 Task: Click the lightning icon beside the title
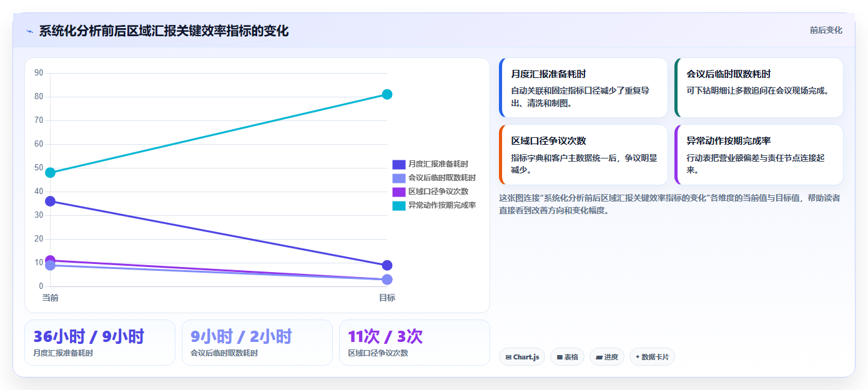(29, 31)
